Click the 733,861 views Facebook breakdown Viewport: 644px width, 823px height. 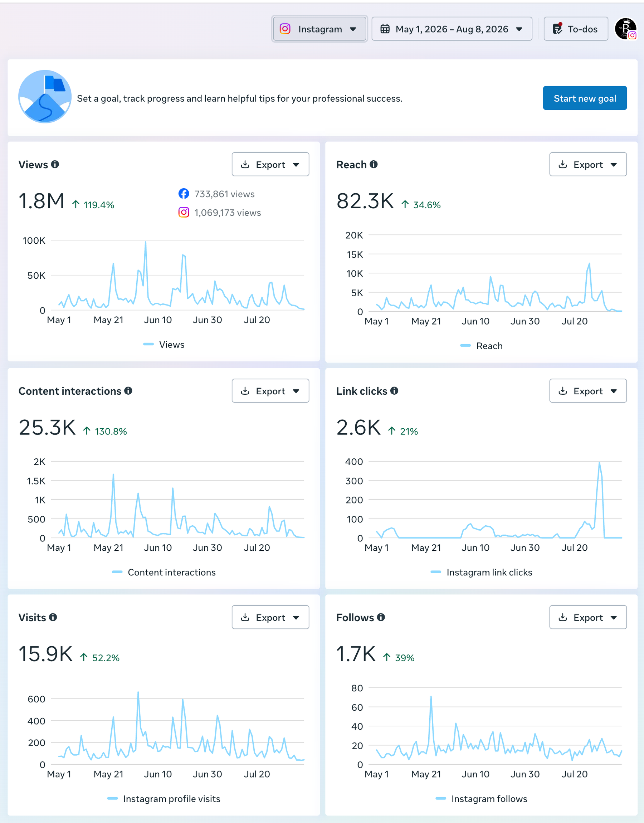pos(224,194)
